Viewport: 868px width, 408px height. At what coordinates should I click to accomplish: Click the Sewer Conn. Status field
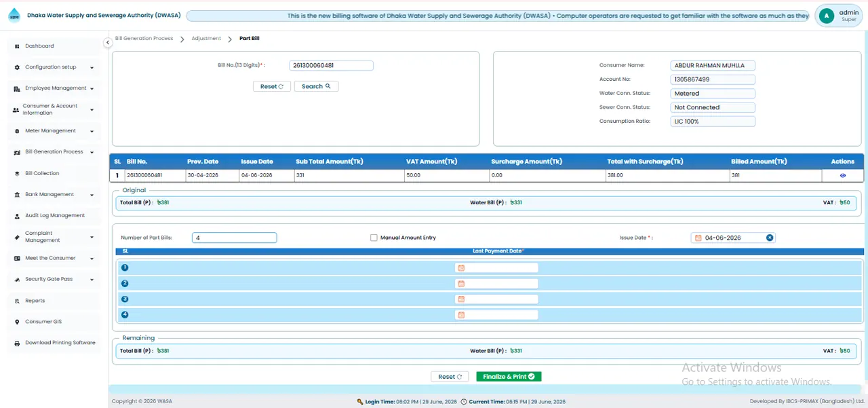tap(713, 107)
